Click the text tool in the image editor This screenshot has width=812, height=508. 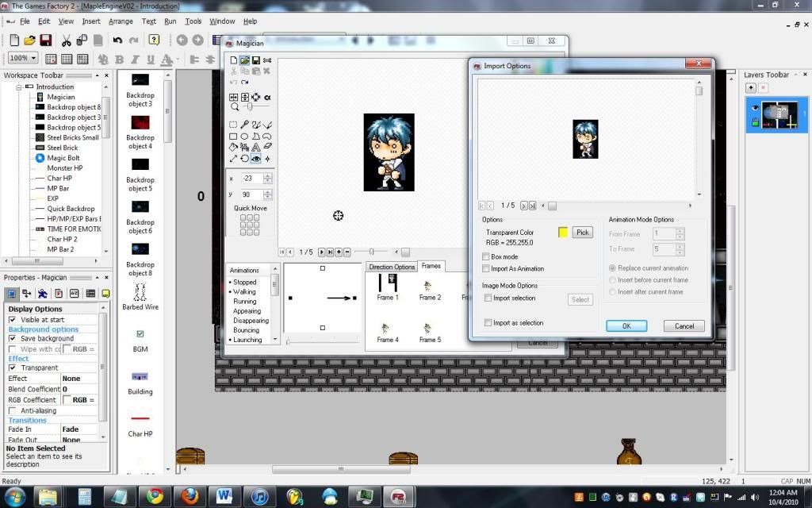(x=256, y=147)
